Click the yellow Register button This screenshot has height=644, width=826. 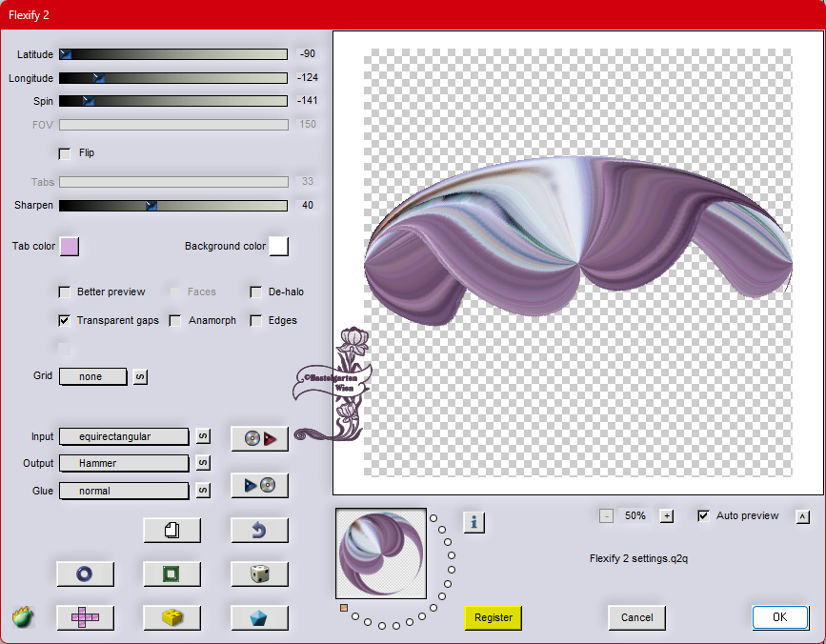tap(494, 617)
